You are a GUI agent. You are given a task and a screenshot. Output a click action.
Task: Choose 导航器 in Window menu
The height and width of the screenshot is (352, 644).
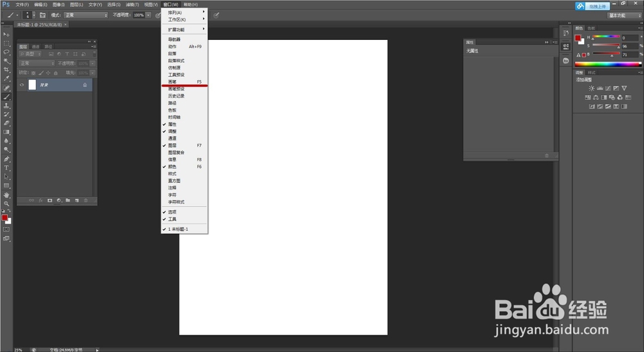184,39
